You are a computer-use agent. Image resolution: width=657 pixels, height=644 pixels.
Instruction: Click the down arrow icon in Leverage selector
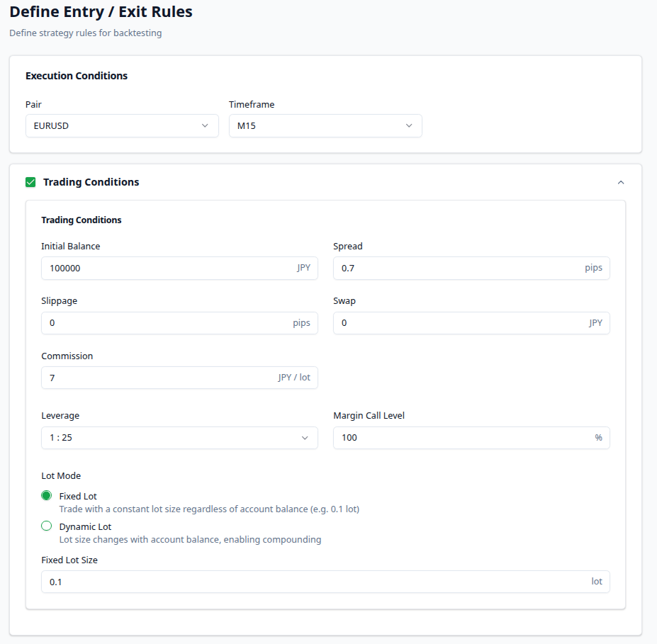coord(305,438)
